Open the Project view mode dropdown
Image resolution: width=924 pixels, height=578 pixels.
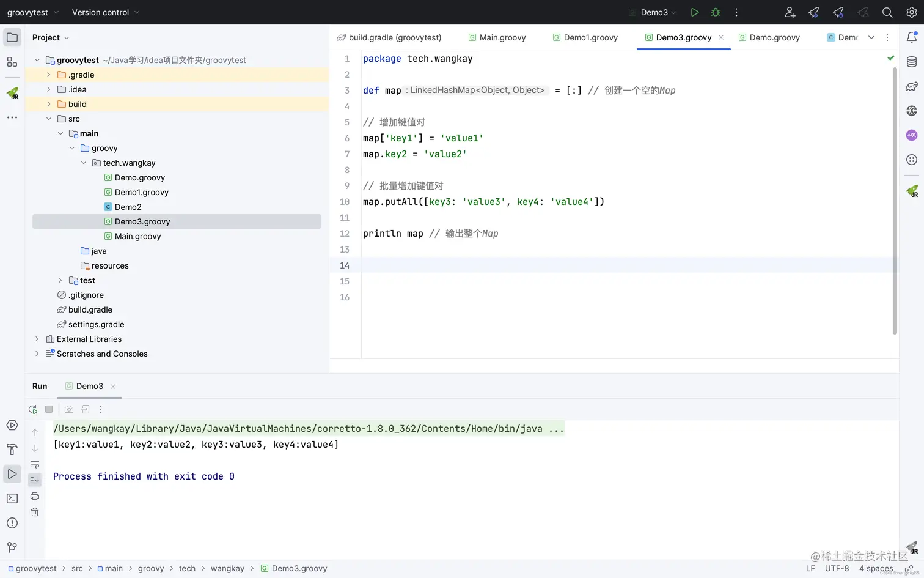point(51,37)
